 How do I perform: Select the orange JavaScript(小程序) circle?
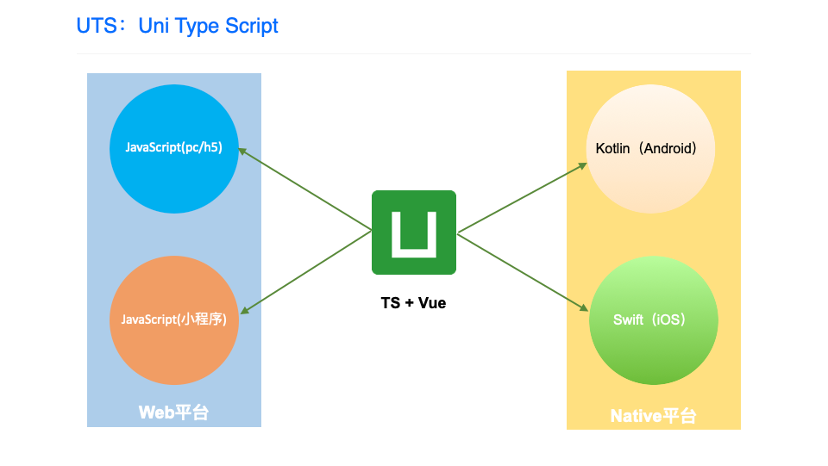[x=173, y=319]
